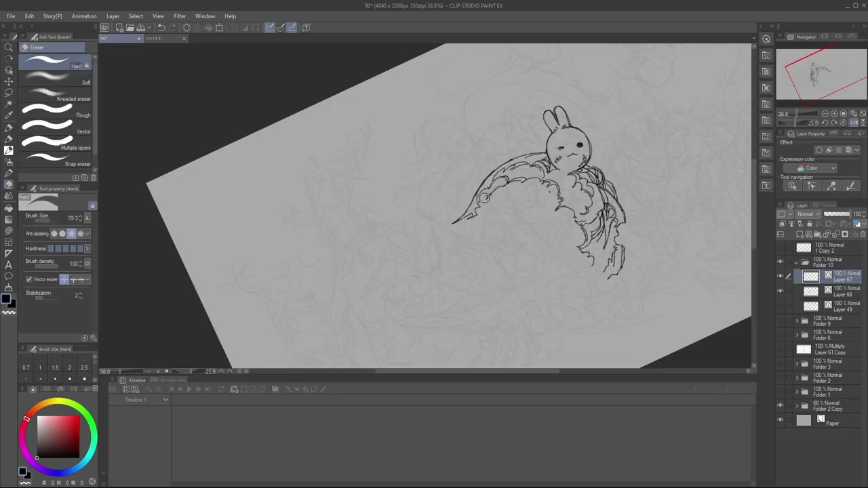868x488 pixels.
Task: Click Flip horizontal icon in Navigator
Action: click(854, 123)
